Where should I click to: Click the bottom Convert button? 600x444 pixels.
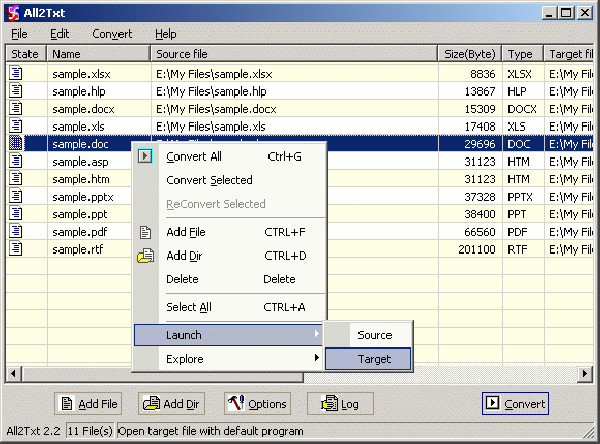pos(515,404)
